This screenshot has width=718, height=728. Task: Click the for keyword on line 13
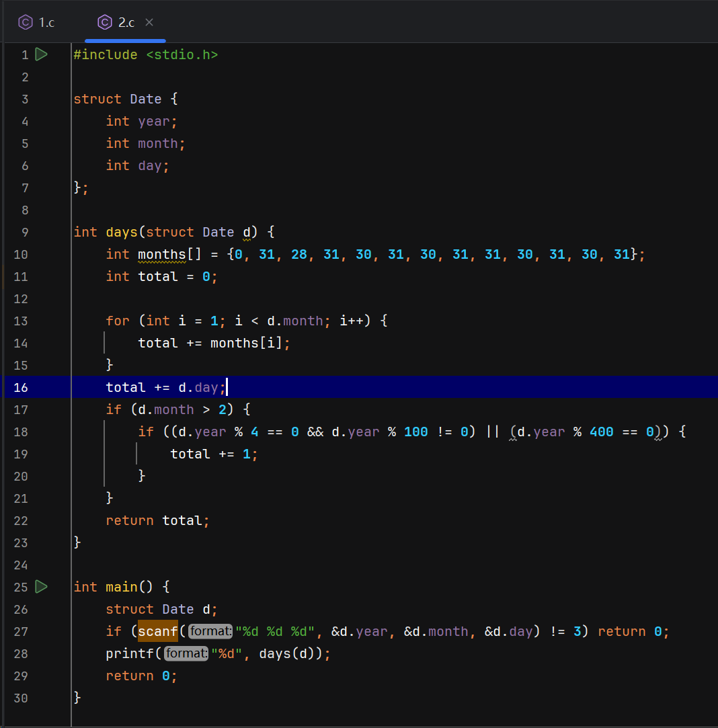click(117, 321)
